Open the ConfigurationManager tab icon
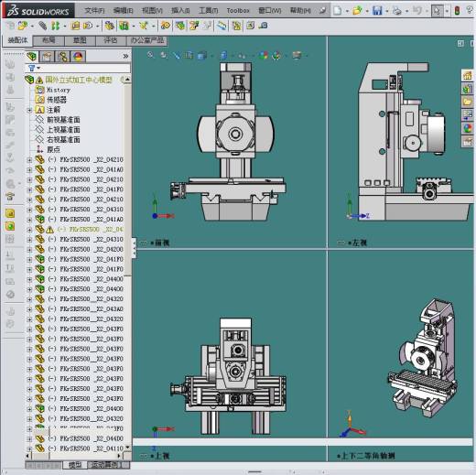 (x=63, y=57)
